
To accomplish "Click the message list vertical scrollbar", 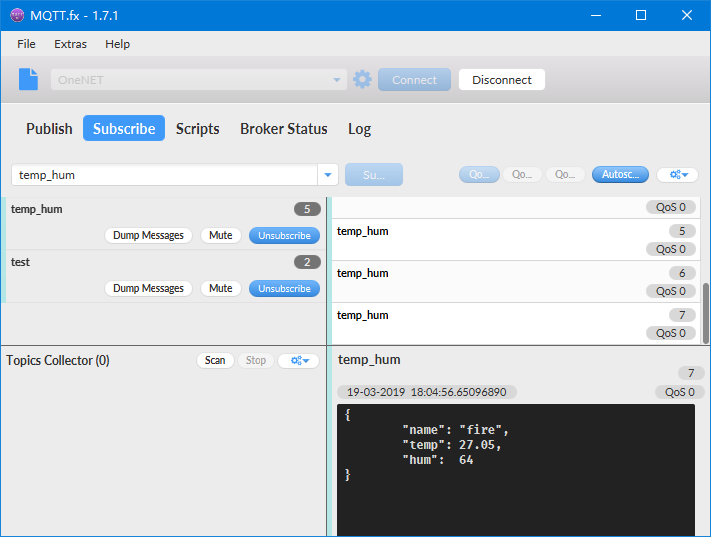I will 706,313.
